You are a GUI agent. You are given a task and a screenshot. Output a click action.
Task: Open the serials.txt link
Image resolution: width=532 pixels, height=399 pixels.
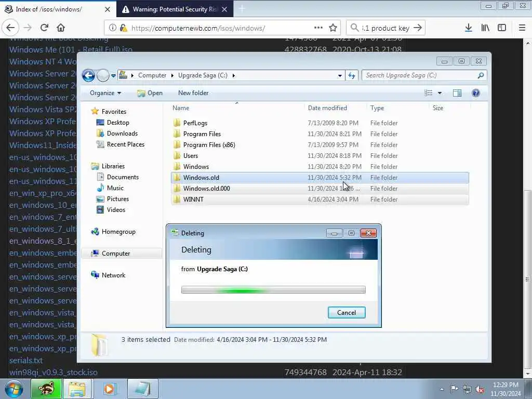coord(26,361)
